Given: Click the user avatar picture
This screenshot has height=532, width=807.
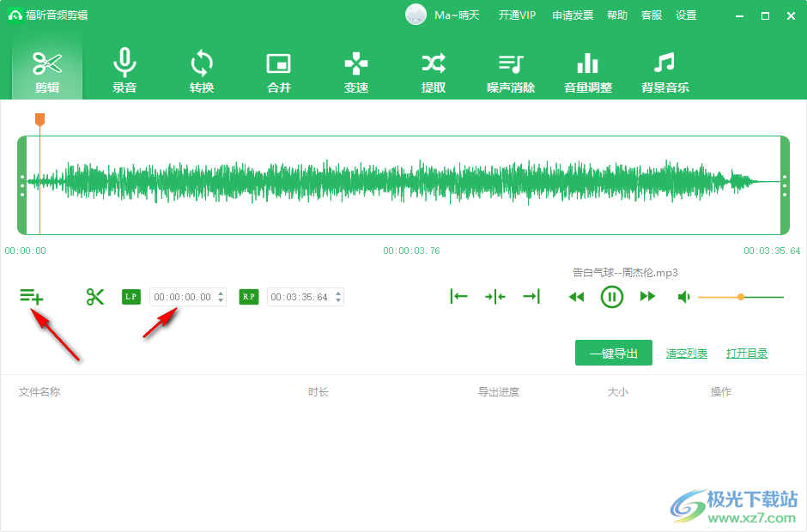Looking at the screenshot, I should coord(416,15).
